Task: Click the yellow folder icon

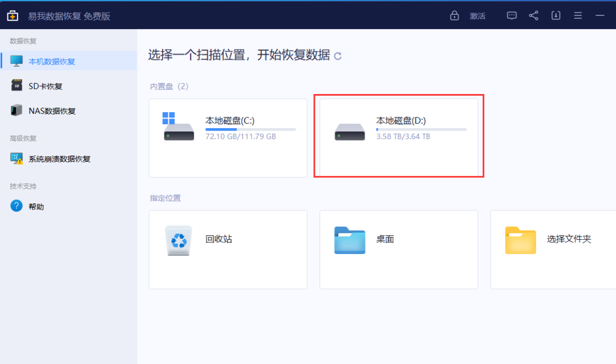Action: tap(521, 240)
